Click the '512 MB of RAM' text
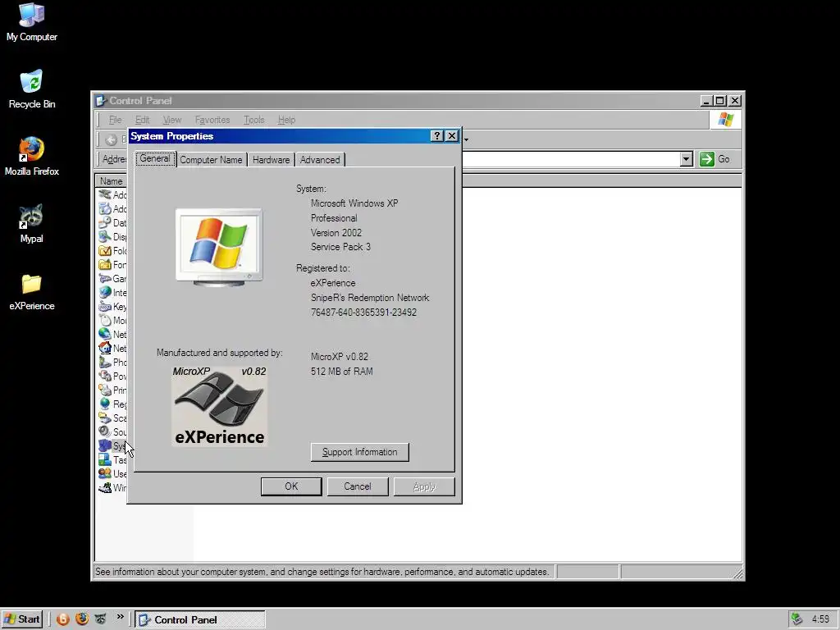This screenshot has height=630, width=840. tap(342, 372)
